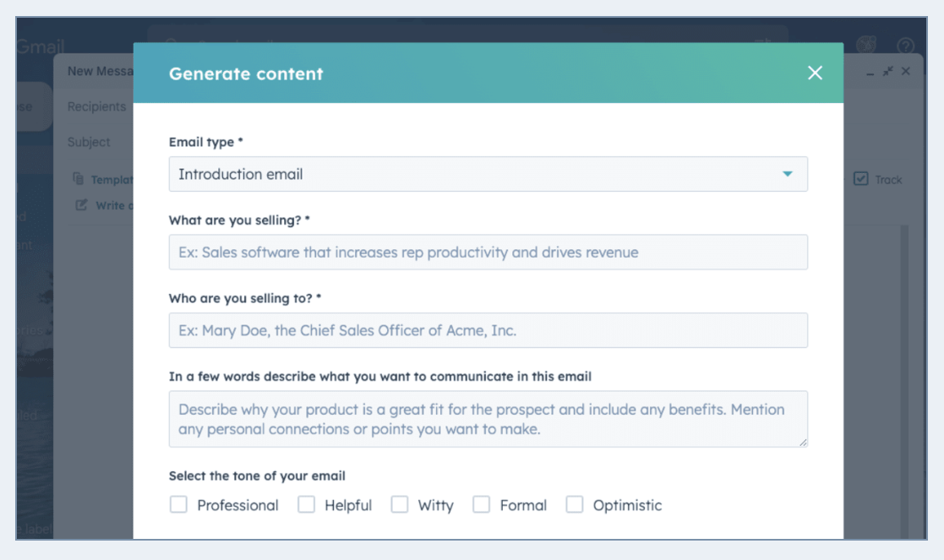Toggle the Optimistic tone checkbox

click(x=575, y=505)
